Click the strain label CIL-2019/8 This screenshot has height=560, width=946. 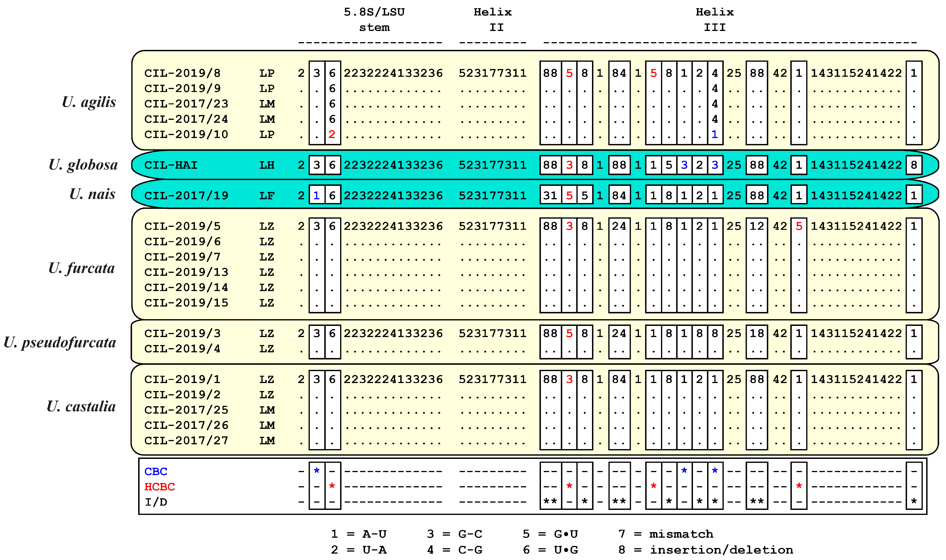coord(182,73)
